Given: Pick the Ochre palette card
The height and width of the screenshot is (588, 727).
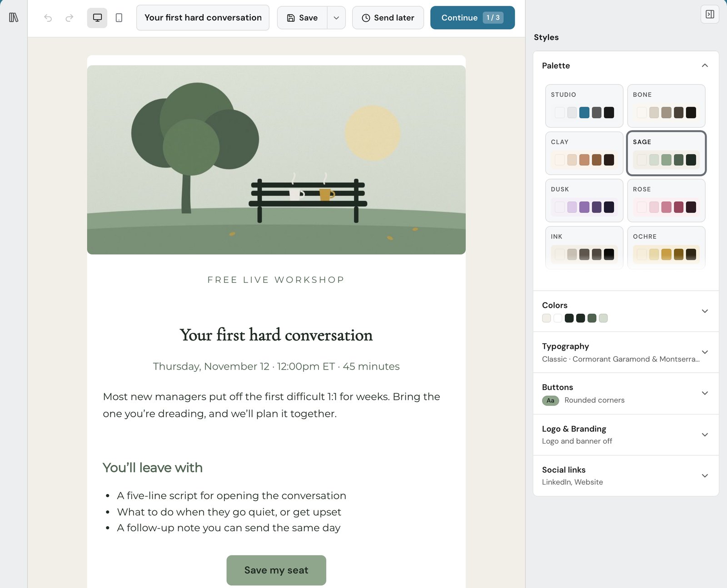Looking at the screenshot, I should (x=666, y=247).
